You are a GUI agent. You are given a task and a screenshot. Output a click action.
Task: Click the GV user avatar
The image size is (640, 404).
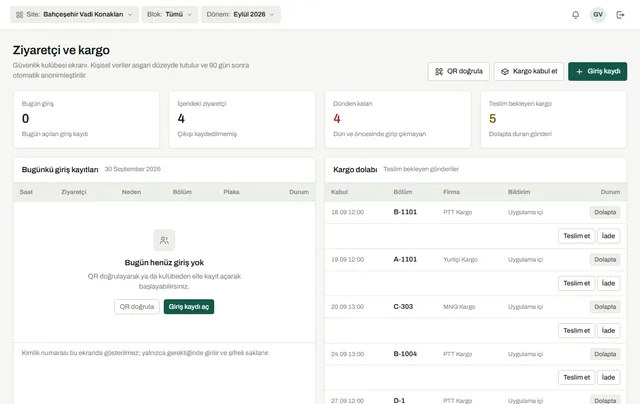[x=598, y=15]
